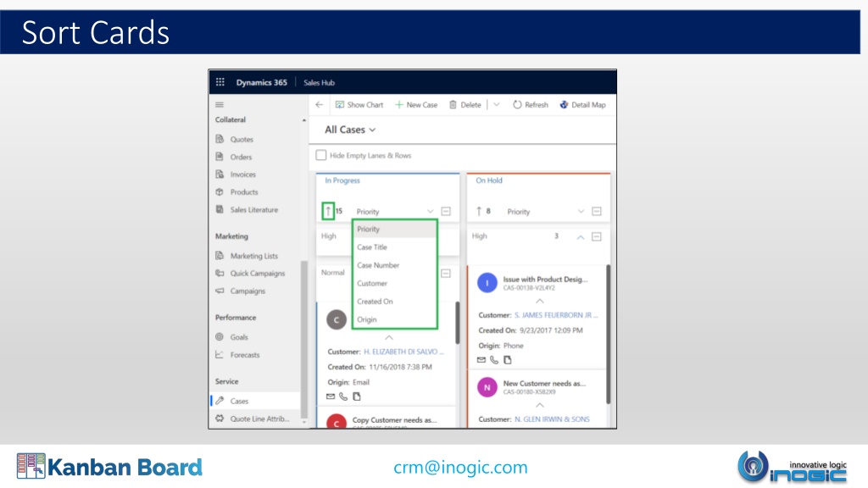Collapse the On Hold High row chevron

[x=580, y=237]
